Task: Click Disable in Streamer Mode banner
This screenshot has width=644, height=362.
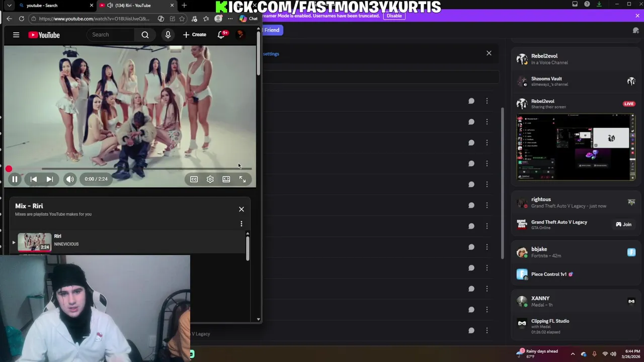Action: point(394,16)
